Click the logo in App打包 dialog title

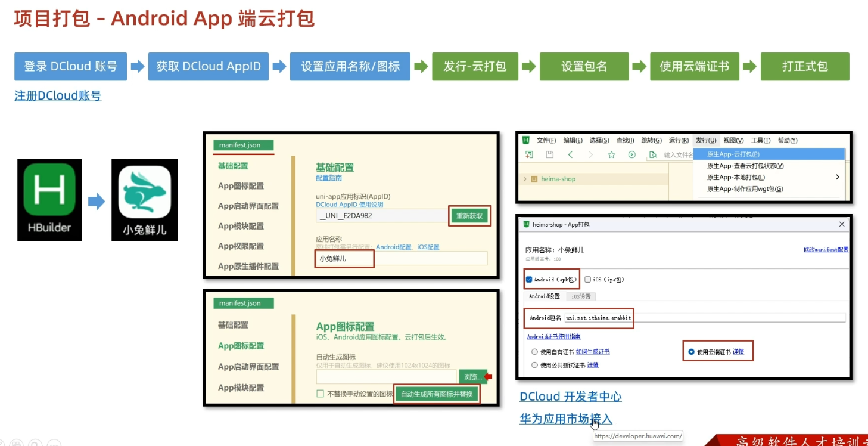526,224
